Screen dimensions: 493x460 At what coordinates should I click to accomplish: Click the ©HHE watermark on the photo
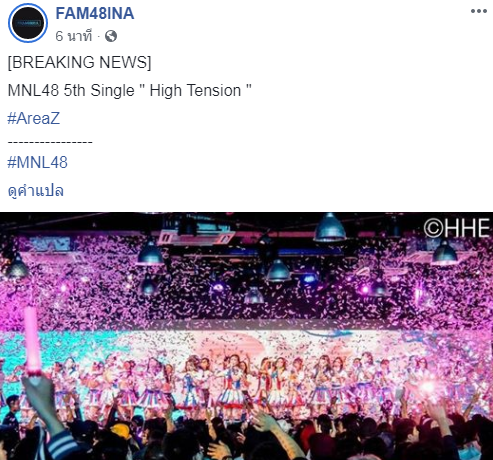point(456,229)
